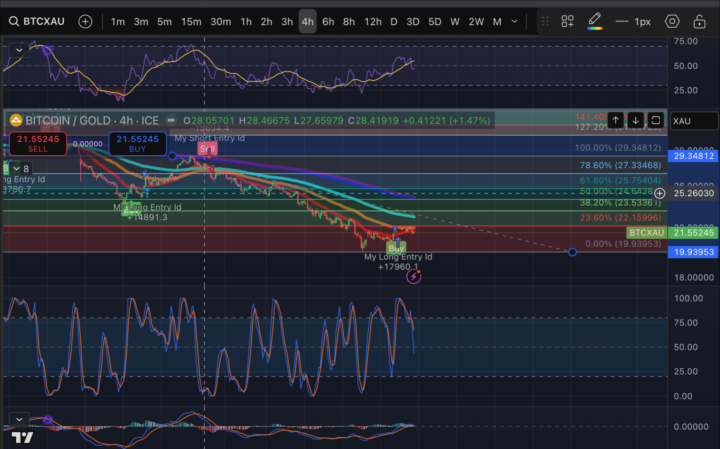
Task: Open the XAU currency selector
Action: pyautogui.click(x=693, y=121)
